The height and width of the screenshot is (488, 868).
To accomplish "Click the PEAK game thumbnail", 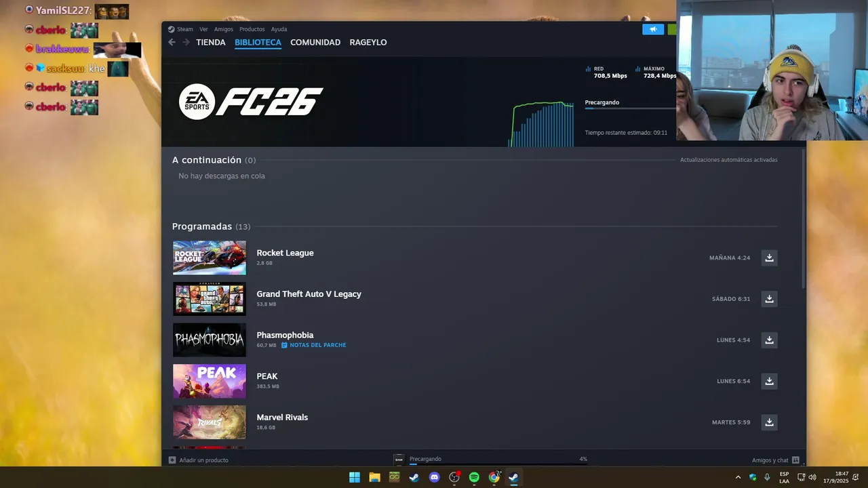I will pos(210,381).
